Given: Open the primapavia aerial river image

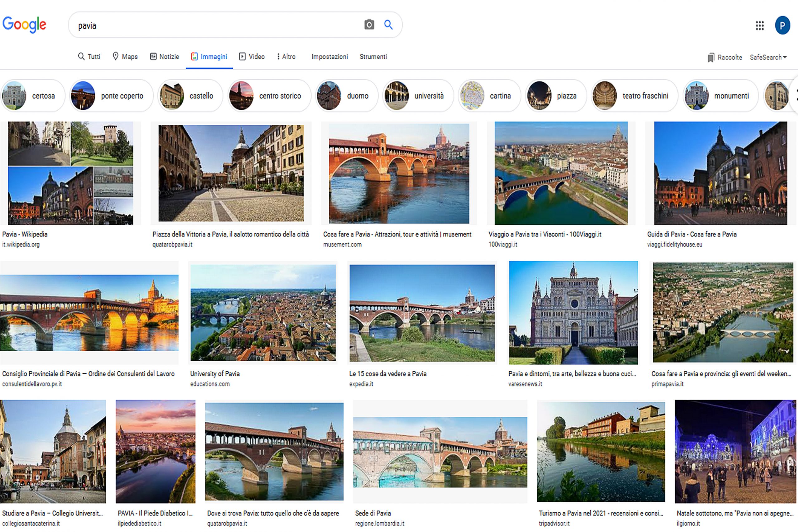Looking at the screenshot, I should click(723, 312).
